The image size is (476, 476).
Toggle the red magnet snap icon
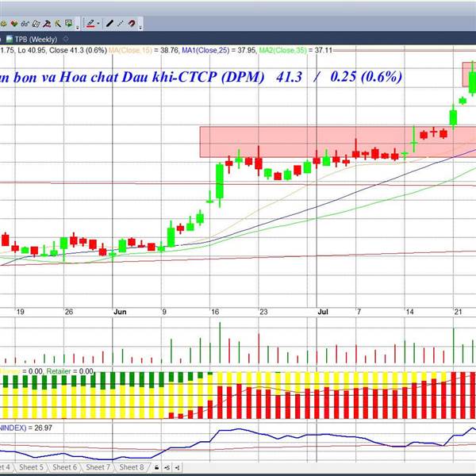point(132,23)
